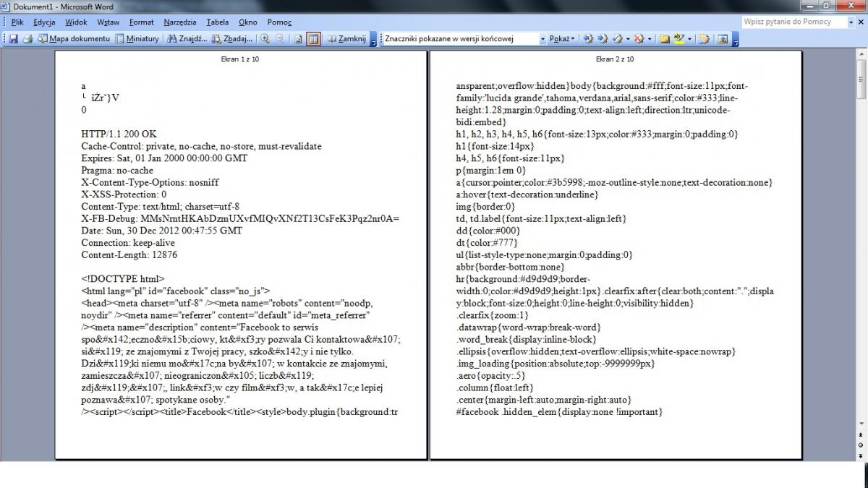This screenshot has height=488, width=868.
Task: Click the zoom in magnifier icon
Action: pos(265,38)
